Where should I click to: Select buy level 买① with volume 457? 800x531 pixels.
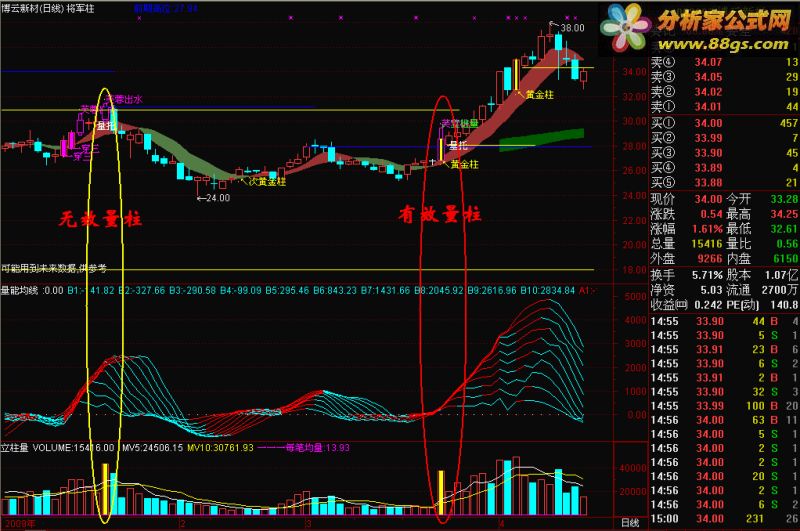point(724,123)
